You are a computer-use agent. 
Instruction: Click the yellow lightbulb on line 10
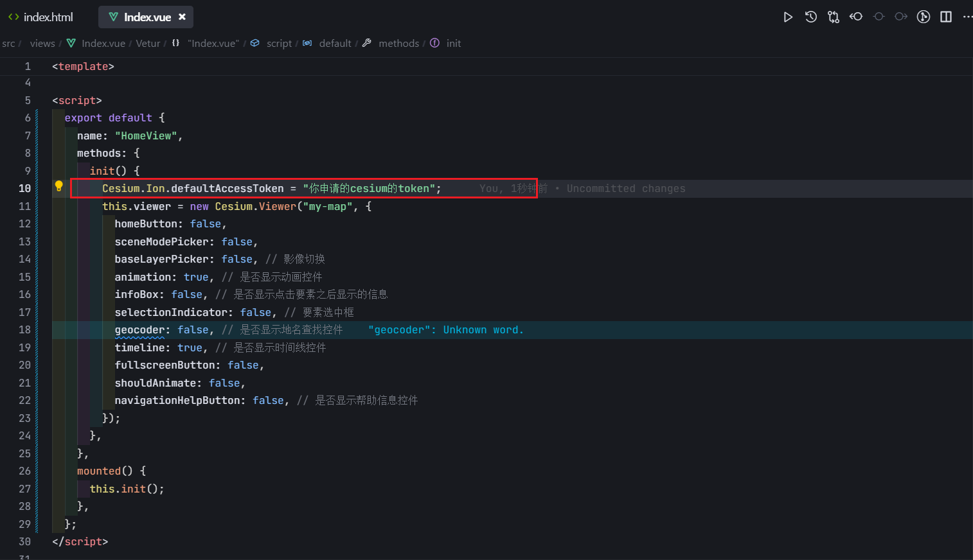coord(58,186)
